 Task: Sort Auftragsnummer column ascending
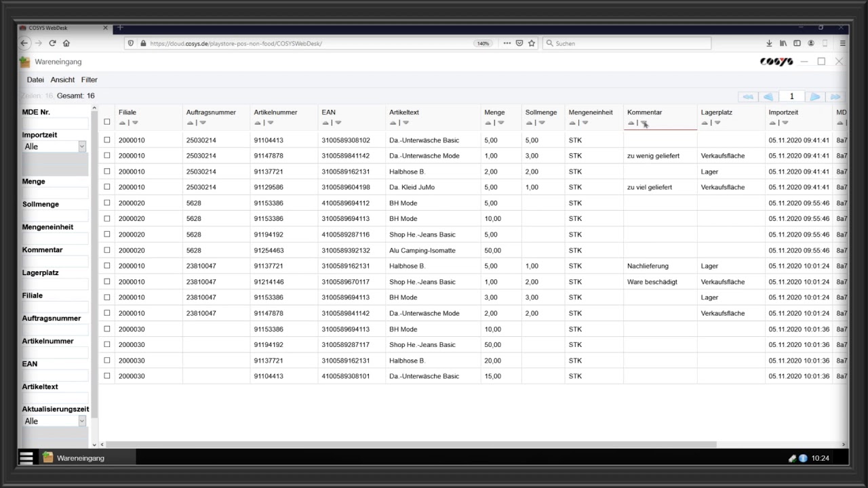[190, 123]
